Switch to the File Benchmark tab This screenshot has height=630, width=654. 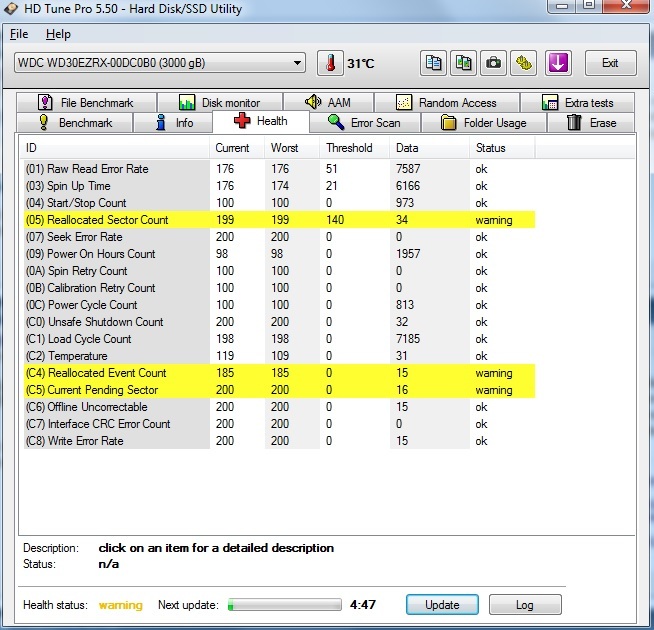[x=86, y=102]
